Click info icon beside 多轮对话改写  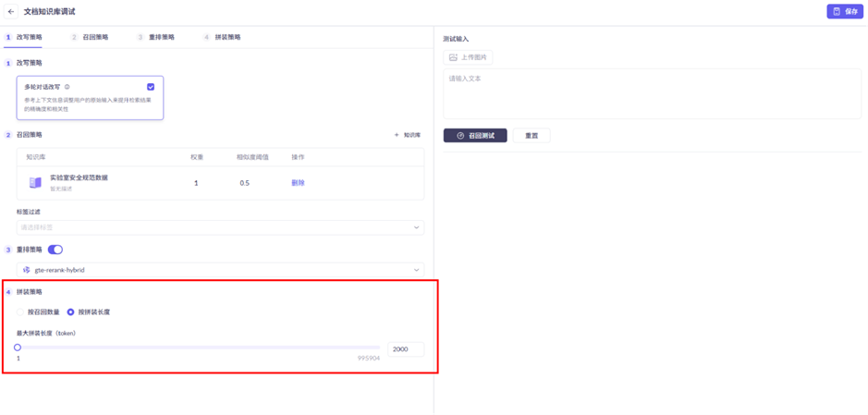point(67,87)
